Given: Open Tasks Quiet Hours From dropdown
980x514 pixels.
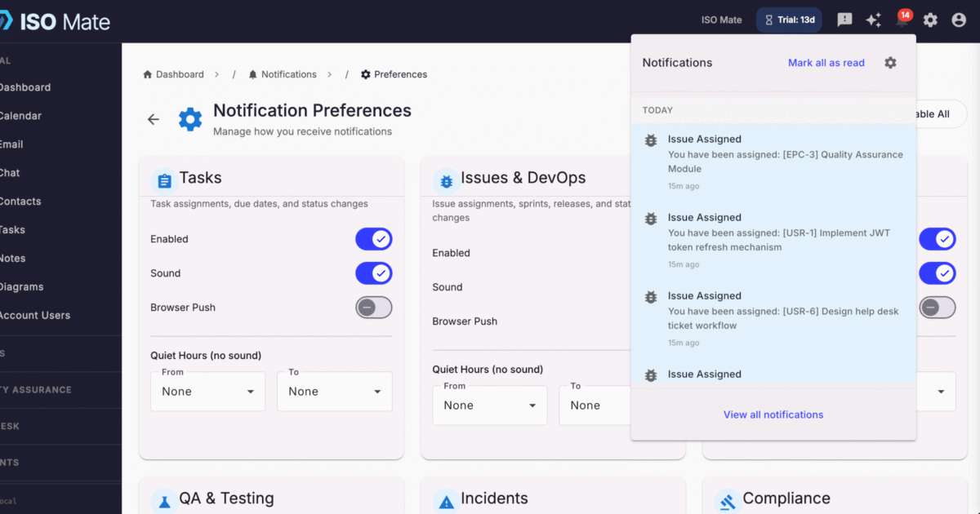Looking at the screenshot, I should [x=208, y=392].
